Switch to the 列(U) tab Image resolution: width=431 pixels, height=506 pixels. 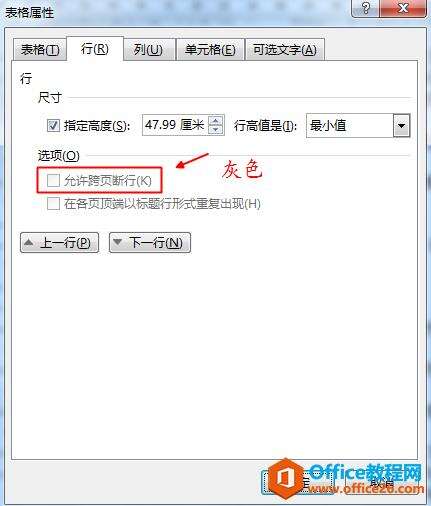[148, 50]
